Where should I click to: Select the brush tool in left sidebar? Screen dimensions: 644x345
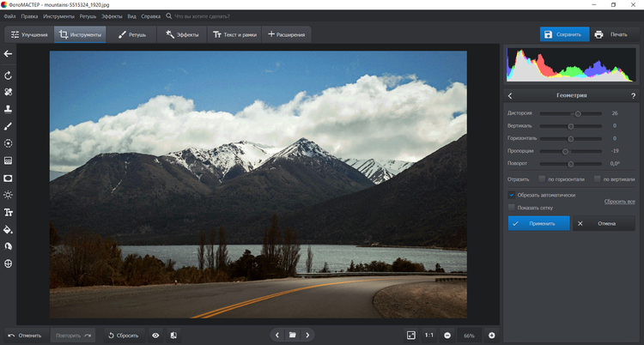(x=8, y=126)
